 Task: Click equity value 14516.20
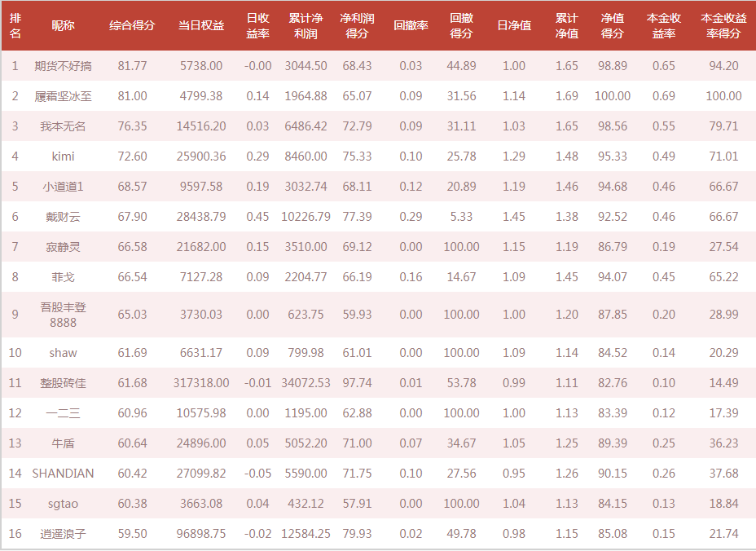pos(201,126)
